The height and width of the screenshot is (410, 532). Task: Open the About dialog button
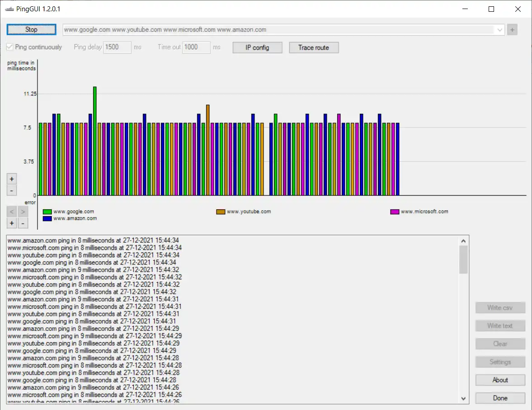click(x=500, y=380)
